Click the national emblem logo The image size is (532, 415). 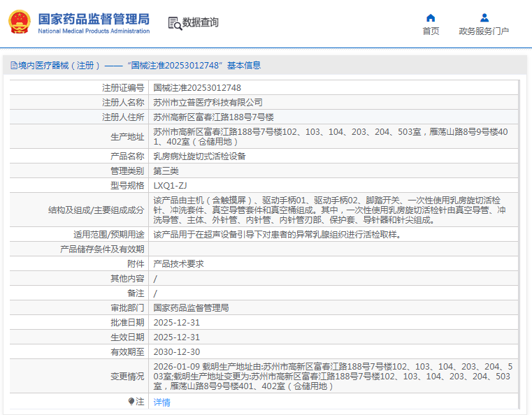click(x=20, y=22)
